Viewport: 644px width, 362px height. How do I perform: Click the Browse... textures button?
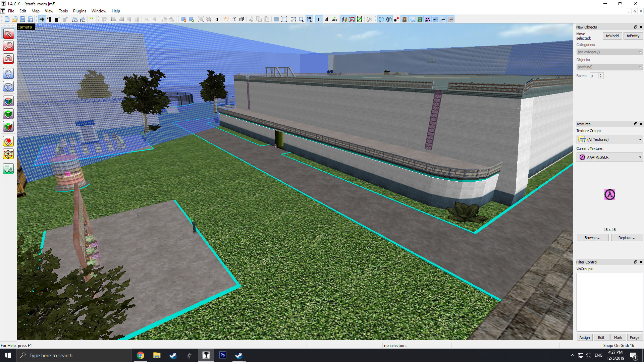pyautogui.click(x=592, y=238)
